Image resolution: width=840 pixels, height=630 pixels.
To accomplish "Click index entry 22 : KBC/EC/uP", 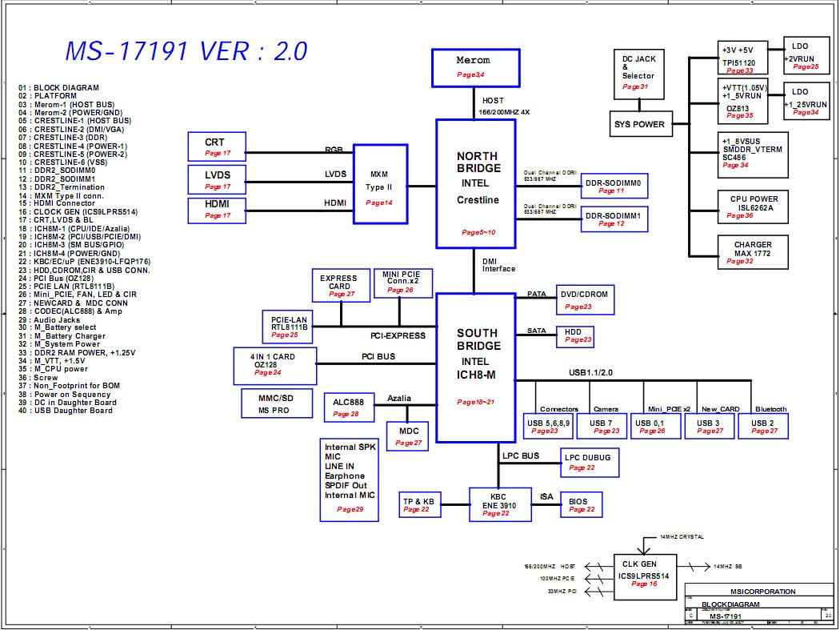I will [85, 262].
